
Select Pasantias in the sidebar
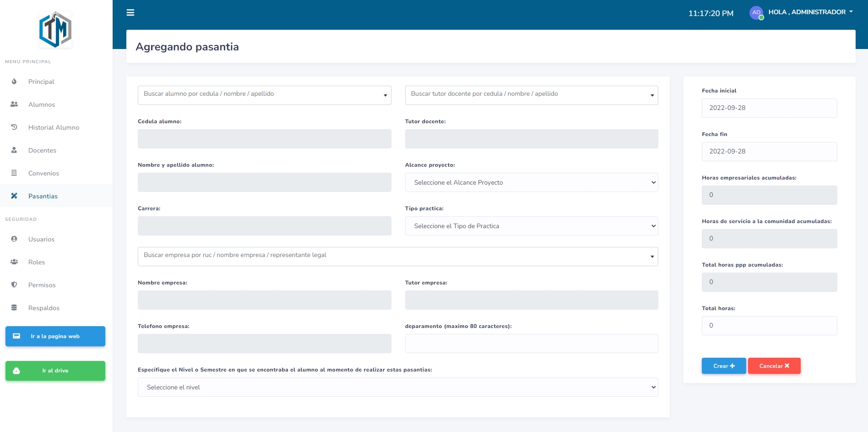pyautogui.click(x=56, y=196)
